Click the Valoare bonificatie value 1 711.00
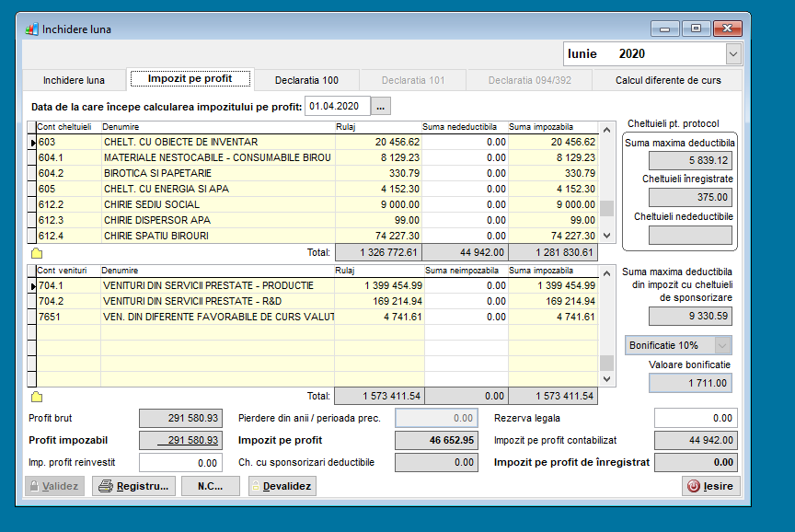The width and height of the screenshot is (795, 532). pos(690,383)
